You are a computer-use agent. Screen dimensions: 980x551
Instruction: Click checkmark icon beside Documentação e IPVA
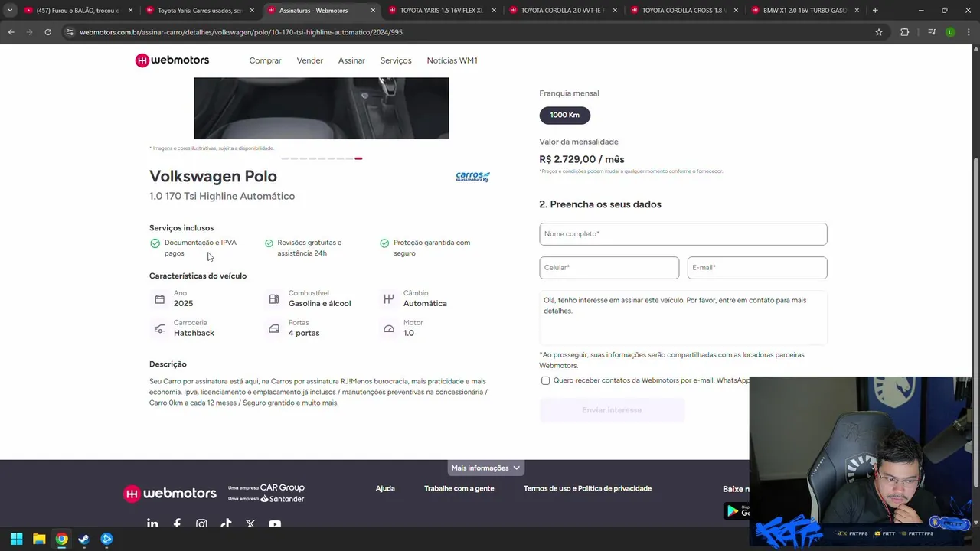(155, 243)
